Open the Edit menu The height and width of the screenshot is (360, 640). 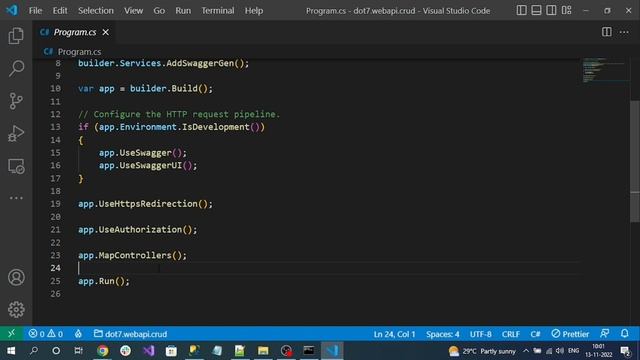[60, 11]
